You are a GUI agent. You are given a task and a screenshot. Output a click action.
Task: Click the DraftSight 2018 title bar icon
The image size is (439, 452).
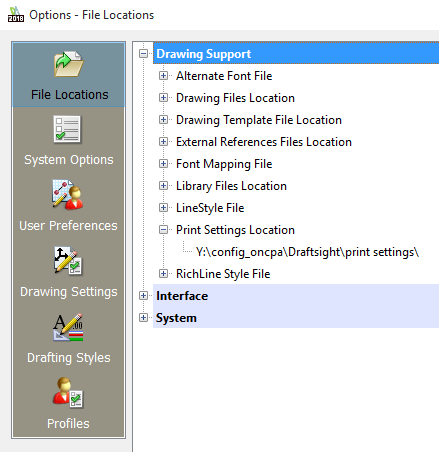[16, 14]
